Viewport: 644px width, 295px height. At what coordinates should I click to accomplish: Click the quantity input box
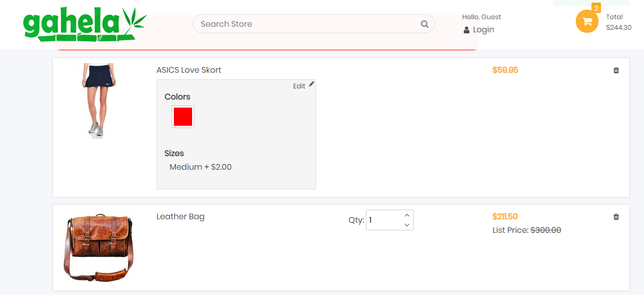click(384, 220)
